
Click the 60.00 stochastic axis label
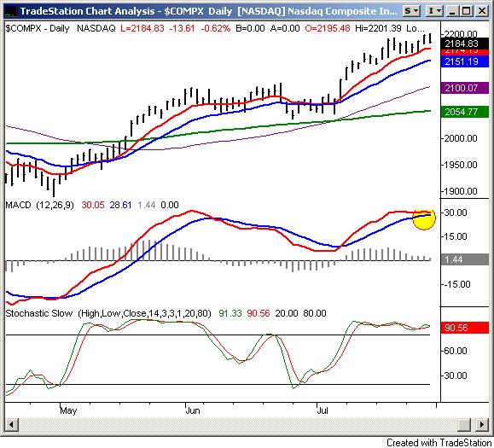(x=456, y=351)
